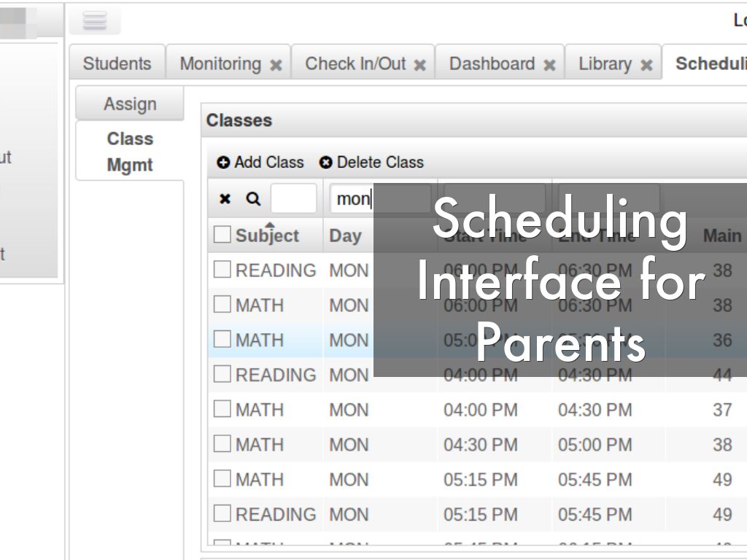Sort by the Subject column header
This screenshot has width=747, height=560.
tap(267, 236)
